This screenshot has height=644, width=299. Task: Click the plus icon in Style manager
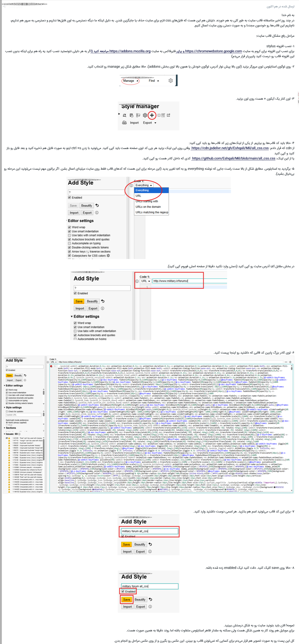pyautogui.click(x=152, y=115)
